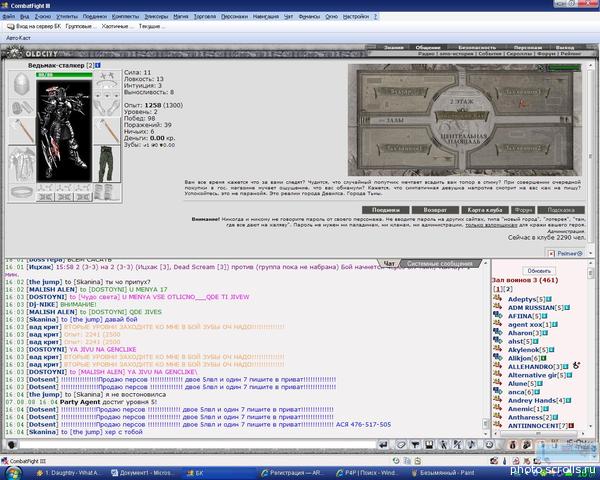Click the Andrey Hands name in user list
This screenshot has height=480, width=600.
pos(532,400)
